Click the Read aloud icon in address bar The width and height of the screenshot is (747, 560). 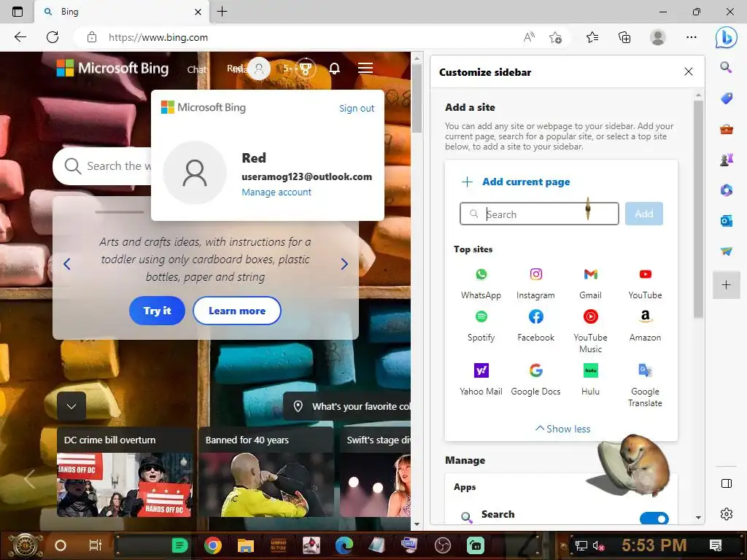coord(529,37)
